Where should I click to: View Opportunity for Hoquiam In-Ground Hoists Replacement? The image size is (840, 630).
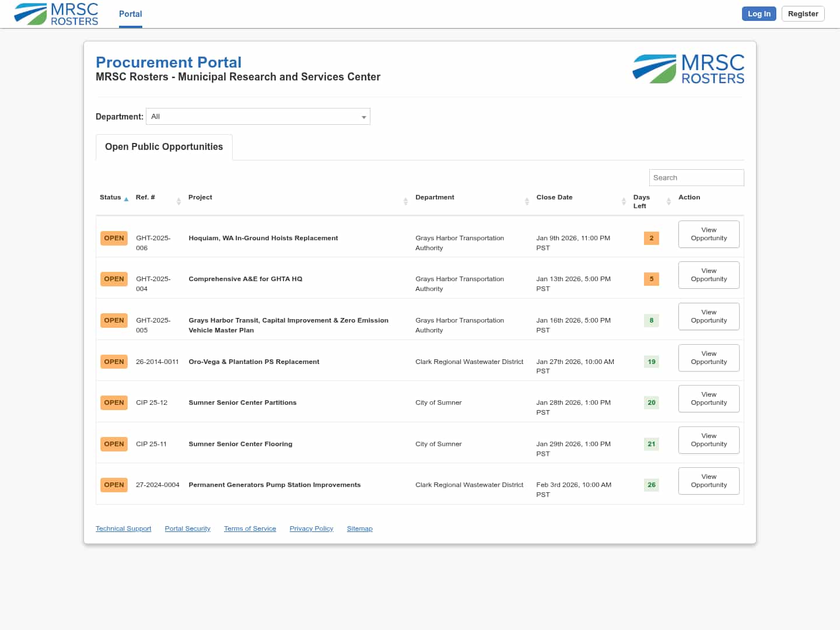tap(709, 234)
